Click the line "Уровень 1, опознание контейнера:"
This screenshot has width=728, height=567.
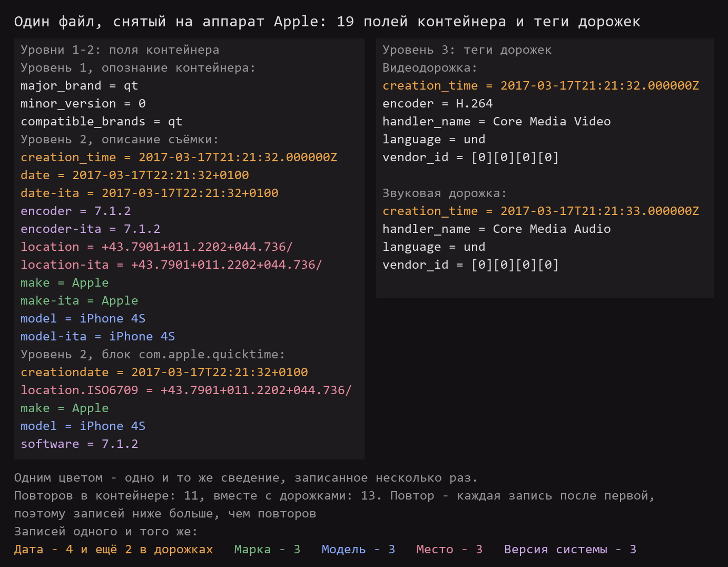pyautogui.click(x=138, y=68)
